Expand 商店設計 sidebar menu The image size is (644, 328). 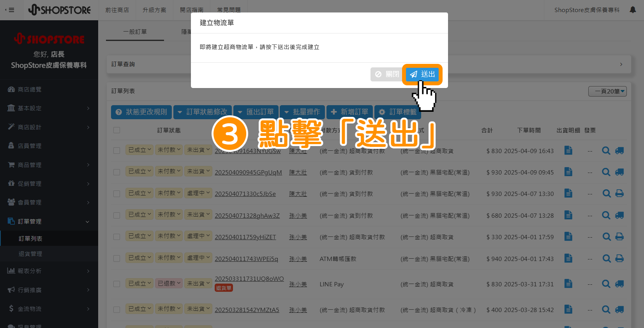(x=49, y=127)
